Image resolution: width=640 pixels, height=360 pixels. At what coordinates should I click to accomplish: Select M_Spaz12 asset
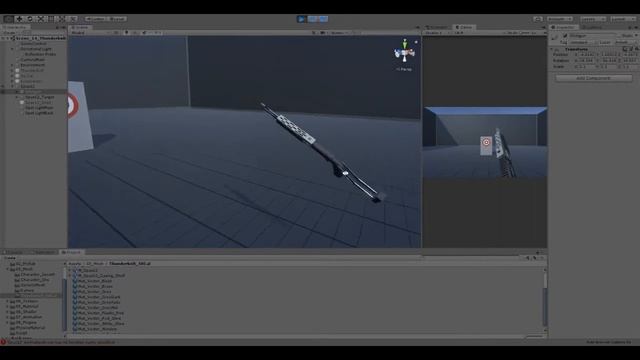[87, 270]
